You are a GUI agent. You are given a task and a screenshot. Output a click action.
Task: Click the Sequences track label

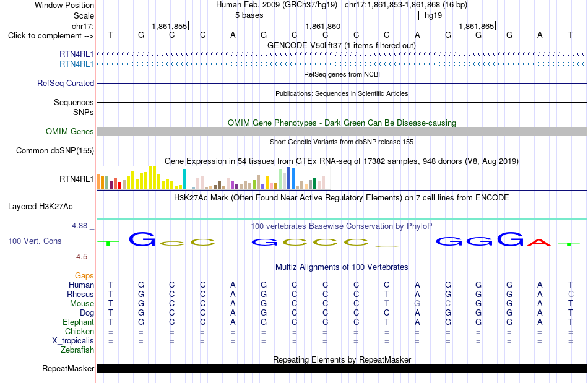(x=74, y=102)
